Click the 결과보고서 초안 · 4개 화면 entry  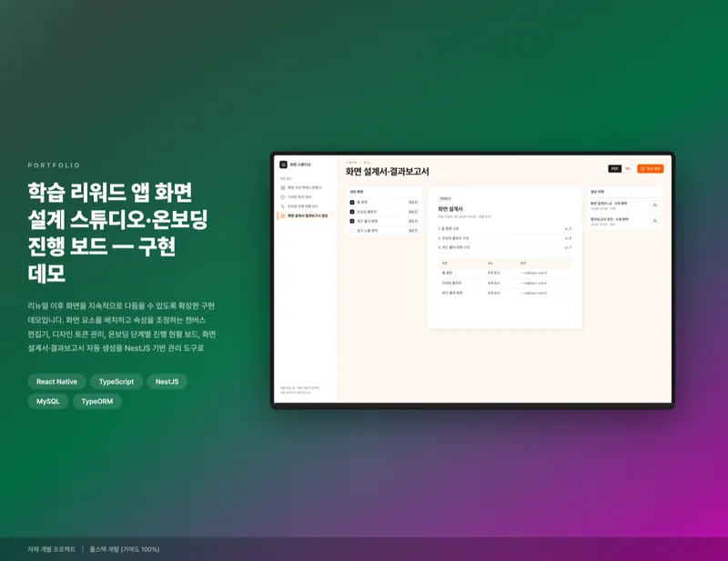609,219
